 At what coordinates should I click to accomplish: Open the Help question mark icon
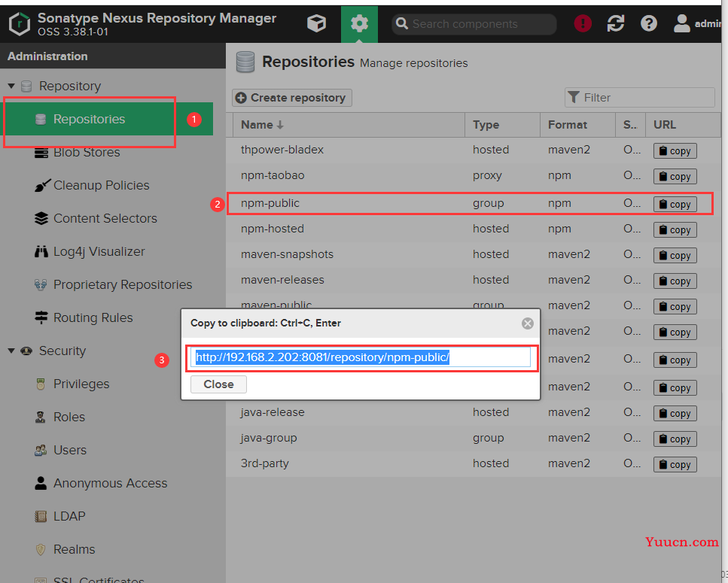[x=649, y=23]
